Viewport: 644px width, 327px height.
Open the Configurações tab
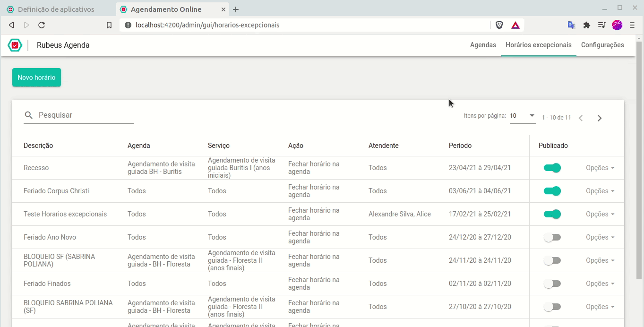coord(602,45)
